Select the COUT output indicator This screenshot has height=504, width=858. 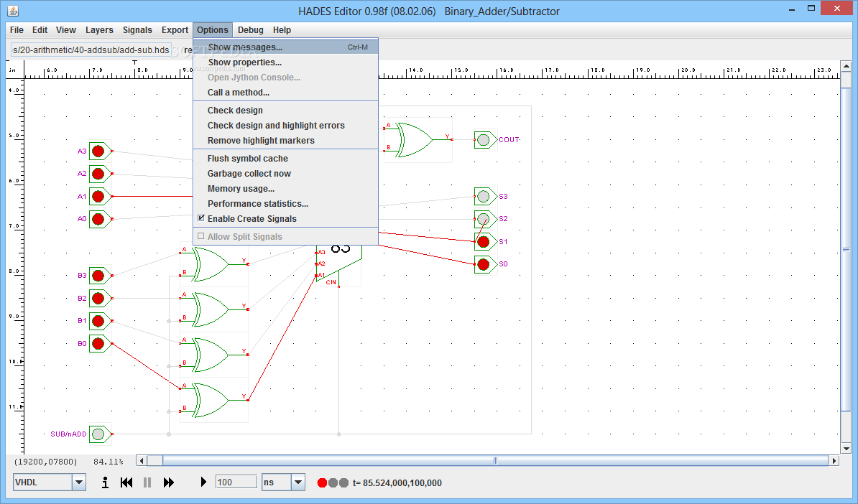tap(484, 140)
